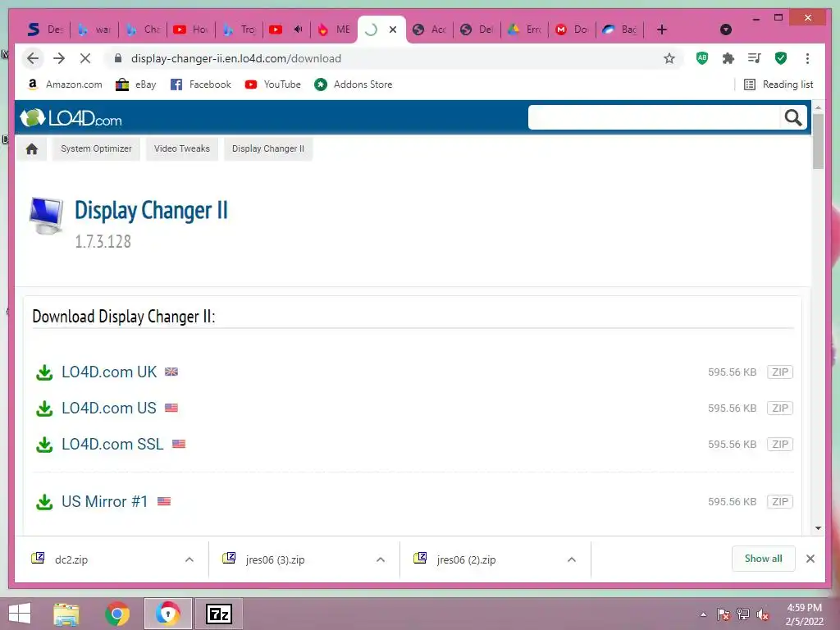Image resolution: width=840 pixels, height=630 pixels.
Task: Switch to the 'ME' tab
Action: pyautogui.click(x=334, y=30)
